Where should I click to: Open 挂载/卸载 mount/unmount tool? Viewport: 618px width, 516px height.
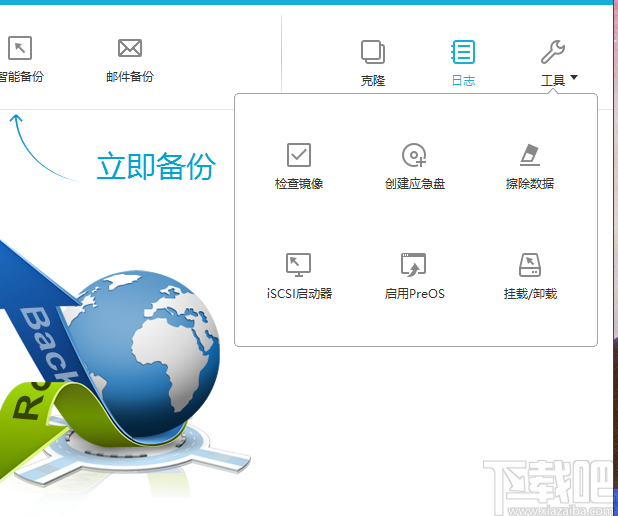(530, 265)
